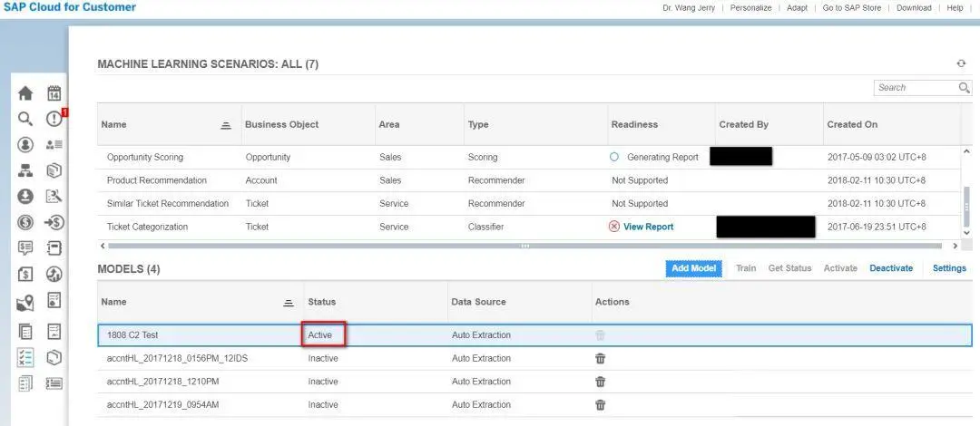Screen dimensions: 980x426
Task: Open the stacked documents sidebar icon
Action: pos(25,331)
